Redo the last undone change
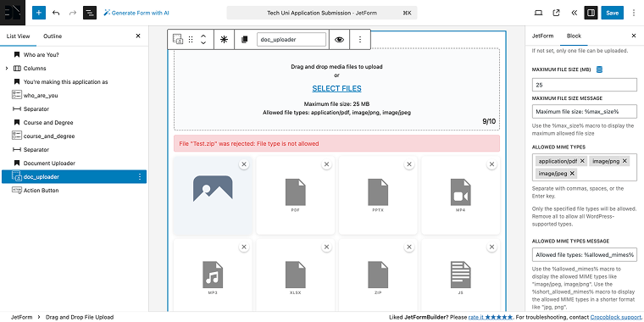The height and width of the screenshot is (322, 644). click(73, 13)
